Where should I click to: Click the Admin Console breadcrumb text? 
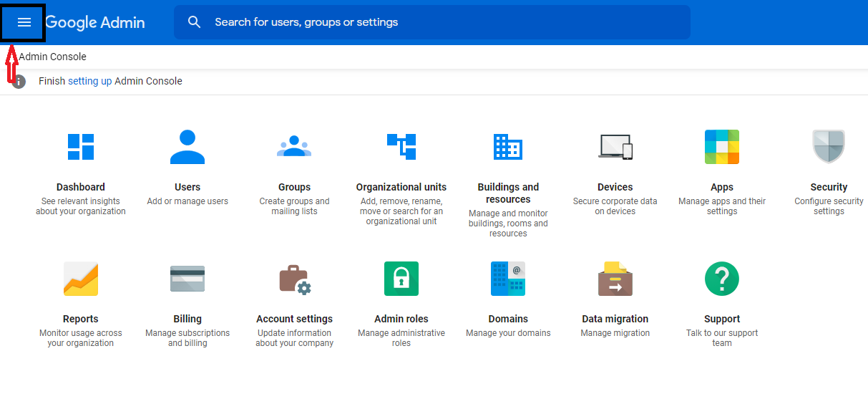click(52, 57)
